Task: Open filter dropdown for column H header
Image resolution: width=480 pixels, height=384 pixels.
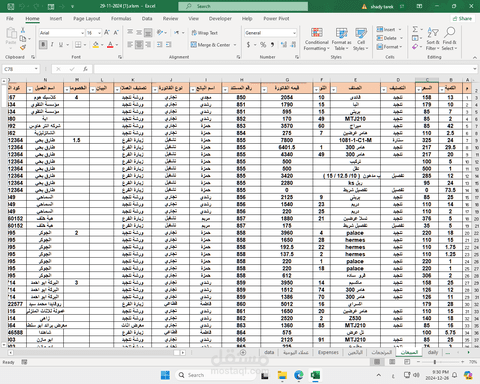Action: tap(226, 90)
